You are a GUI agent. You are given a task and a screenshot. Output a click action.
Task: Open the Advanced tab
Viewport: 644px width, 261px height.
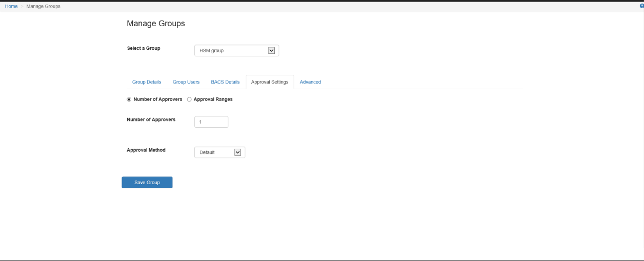[x=310, y=82]
